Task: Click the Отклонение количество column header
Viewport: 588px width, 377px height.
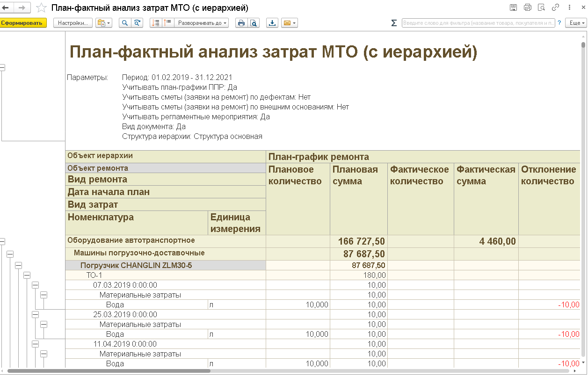Action: 549,199
